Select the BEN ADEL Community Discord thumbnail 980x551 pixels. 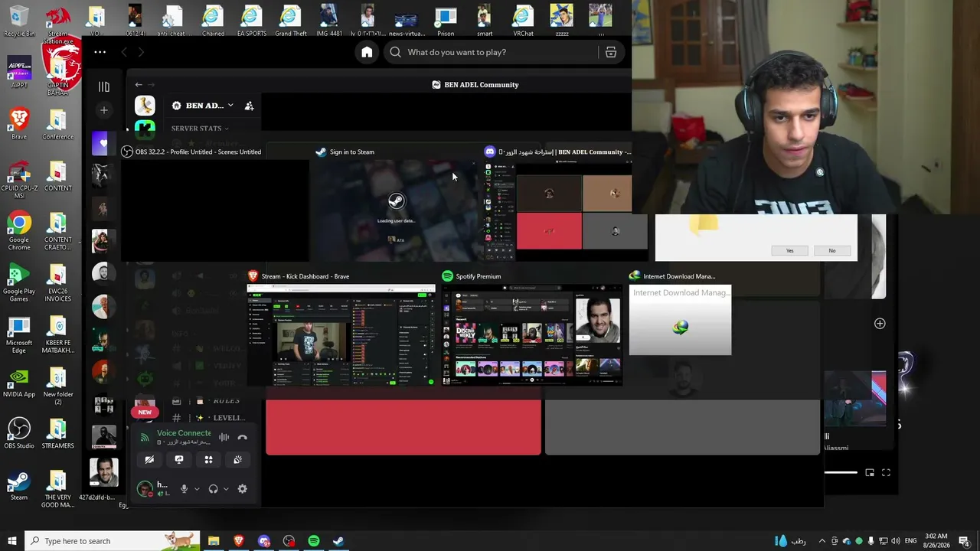[x=565, y=203]
